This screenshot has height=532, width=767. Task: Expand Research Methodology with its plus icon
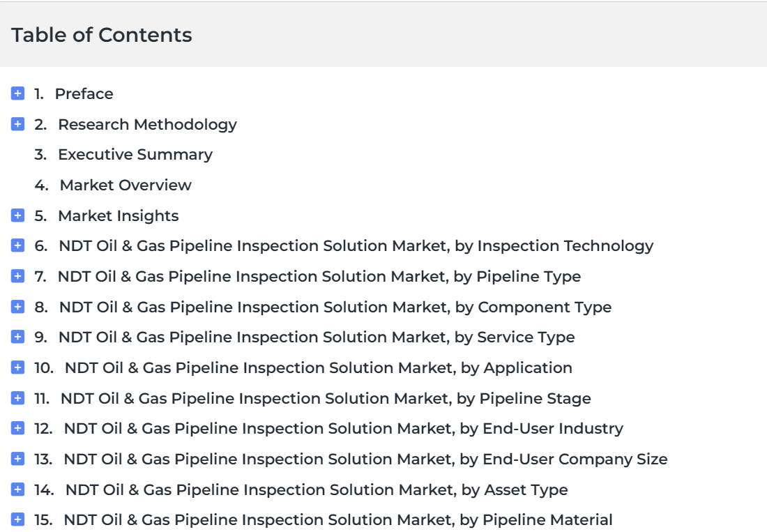click(x=17, y=123)
